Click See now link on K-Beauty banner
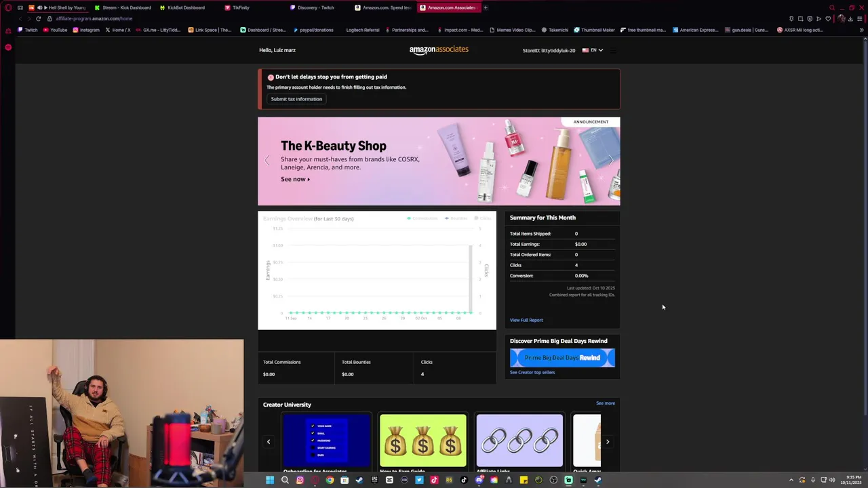Image resolution: width=868 pixels, height=488 pixels. tap(295, 179)
